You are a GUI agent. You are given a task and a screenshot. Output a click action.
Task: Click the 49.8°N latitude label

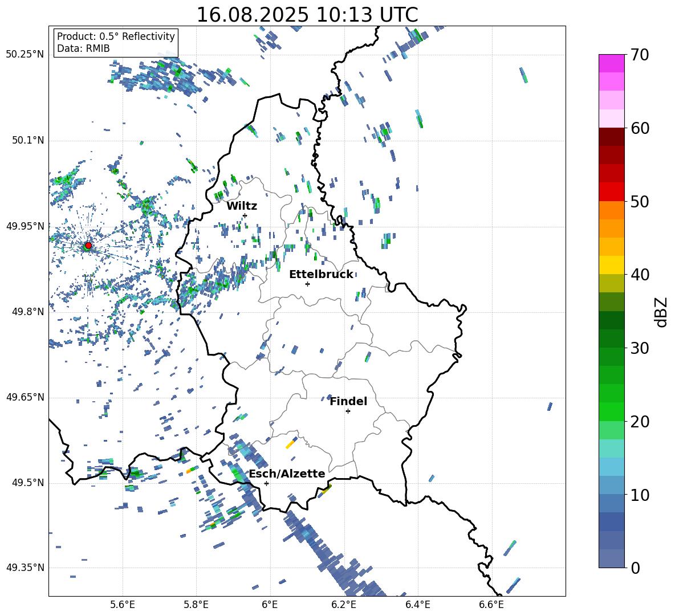pyautogui.click(x=28, y=312)
